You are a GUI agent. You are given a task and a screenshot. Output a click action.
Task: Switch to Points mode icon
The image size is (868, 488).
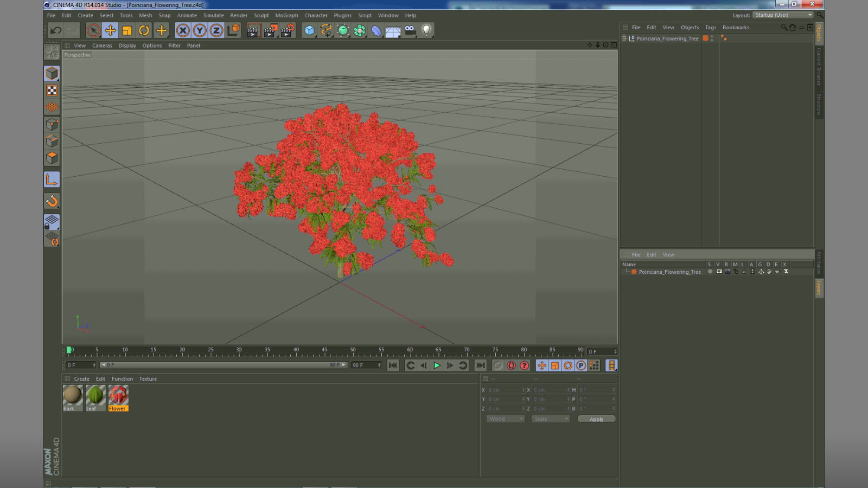[x=52, y=124]
